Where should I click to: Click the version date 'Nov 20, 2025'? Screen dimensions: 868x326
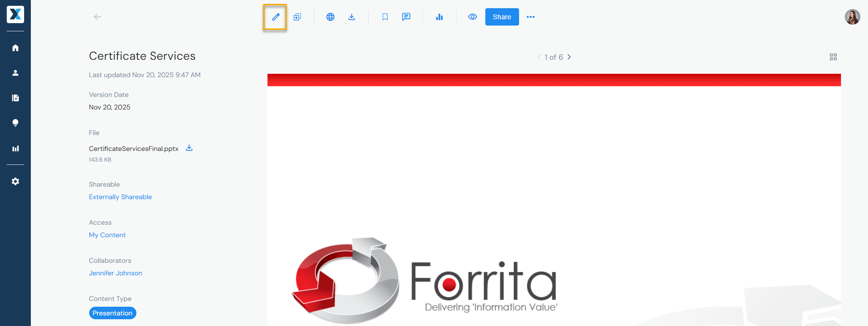109,107
